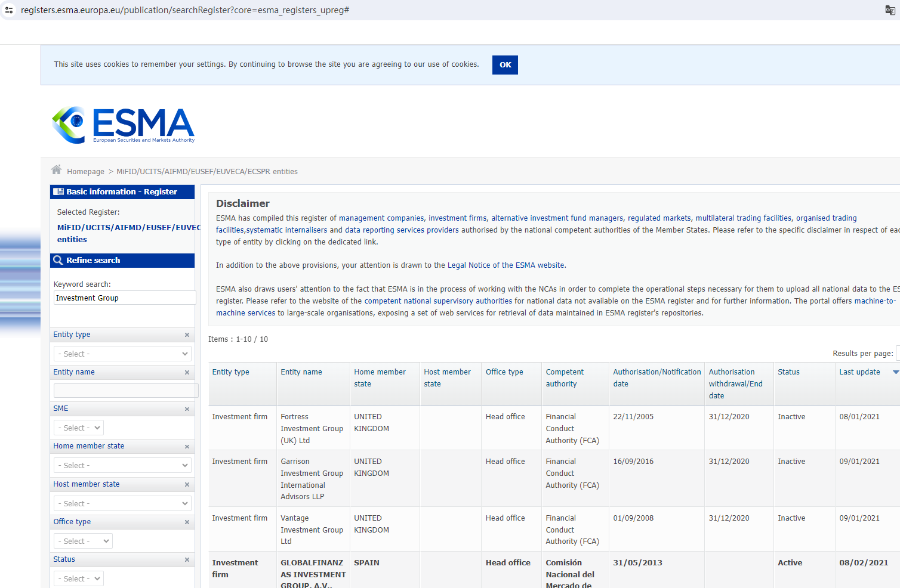Remove the Office type filter

pyautogui.click(x=187, y=522)
